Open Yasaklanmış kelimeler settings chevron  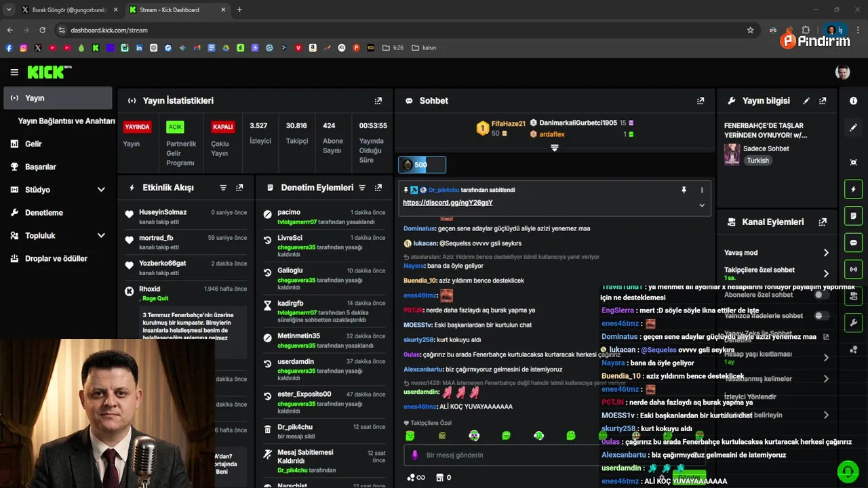[826, 379]
